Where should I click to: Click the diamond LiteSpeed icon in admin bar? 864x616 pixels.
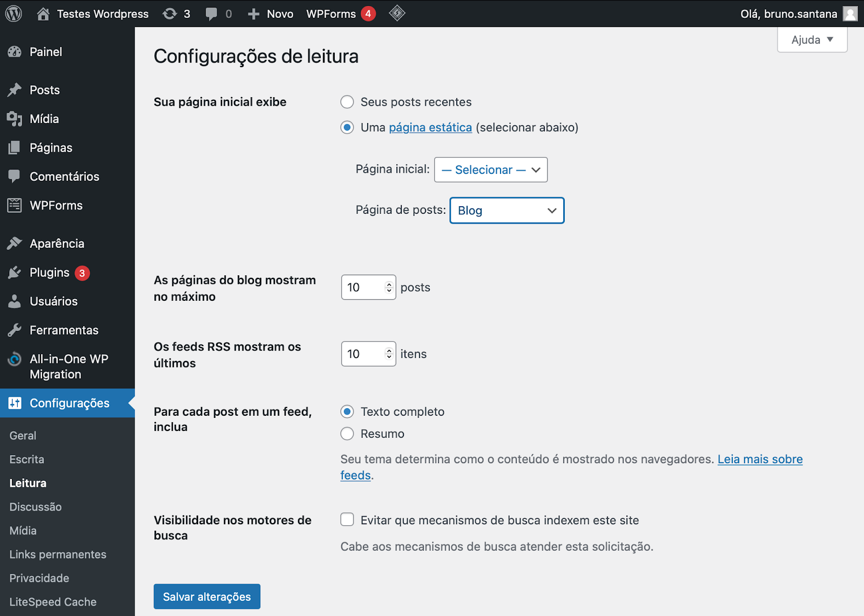pos(397,13)
